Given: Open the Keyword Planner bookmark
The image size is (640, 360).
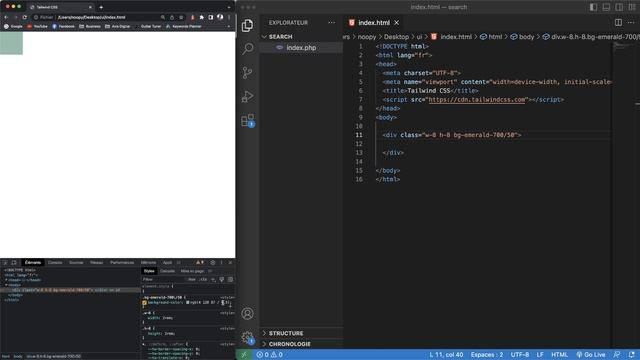Looking at the screenshot, I should pyautogui.click(x=184, y=26).
